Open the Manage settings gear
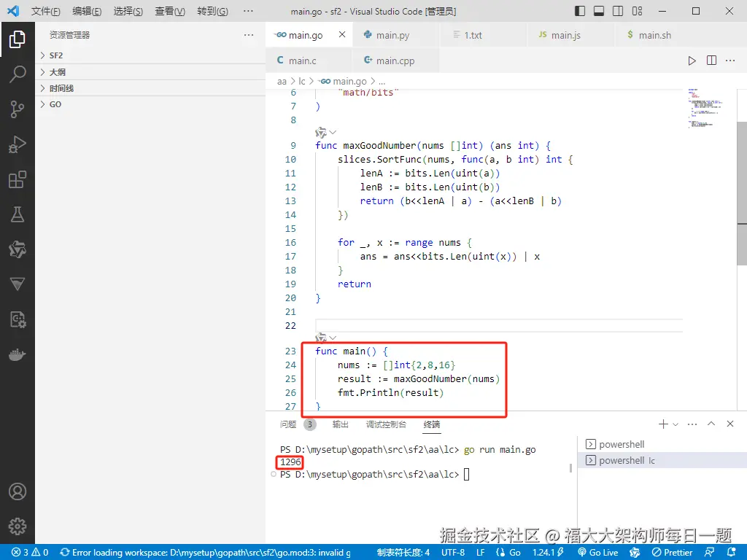 18,526
